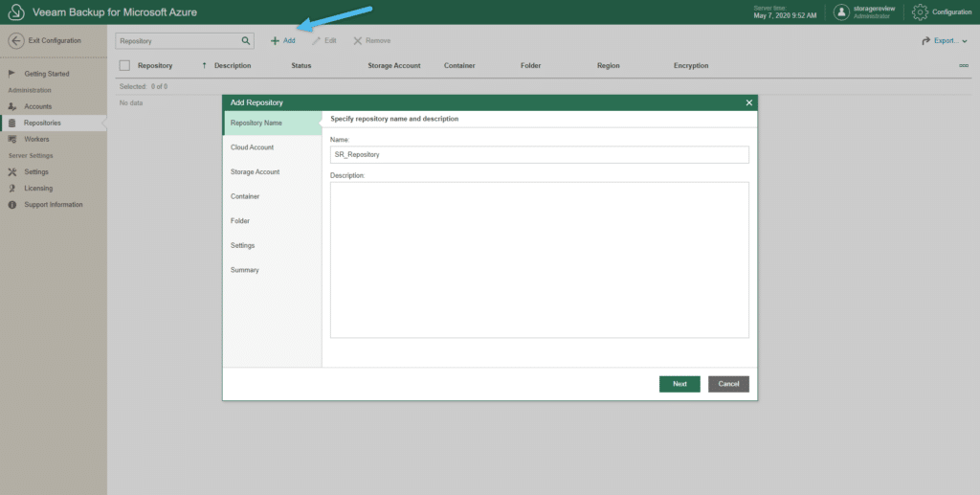Click the Repository column header text

pyautogui.click(x=155, y=66)
